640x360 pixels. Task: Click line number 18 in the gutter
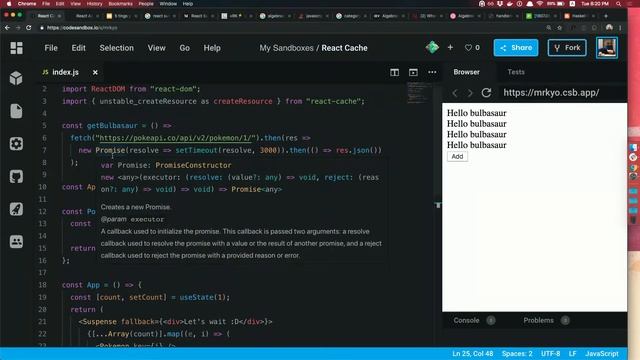point(42,285)
